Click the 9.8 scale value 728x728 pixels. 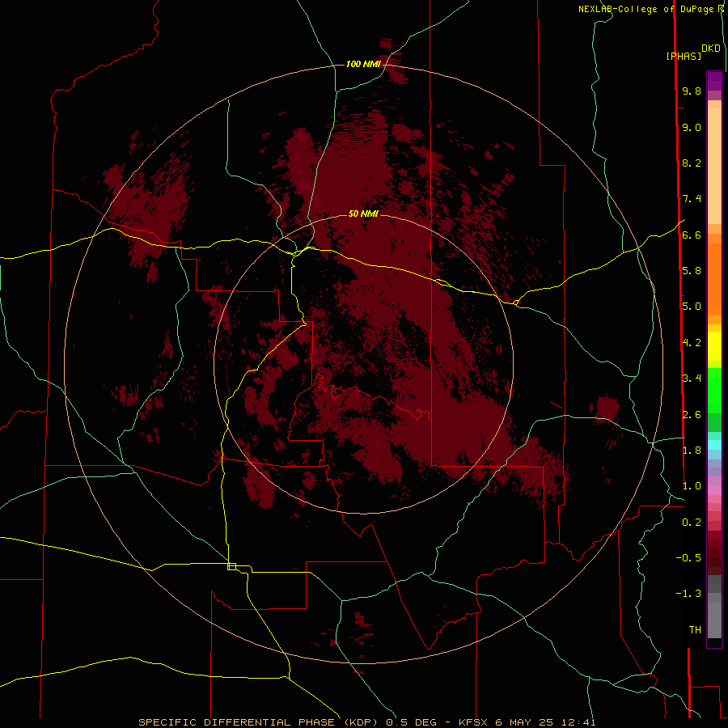pos(692,91)
